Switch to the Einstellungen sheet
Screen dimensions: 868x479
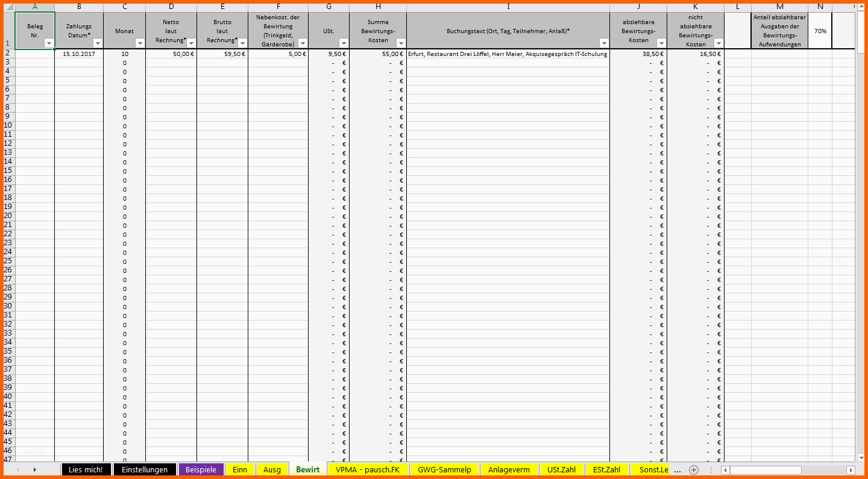point(145,470)
